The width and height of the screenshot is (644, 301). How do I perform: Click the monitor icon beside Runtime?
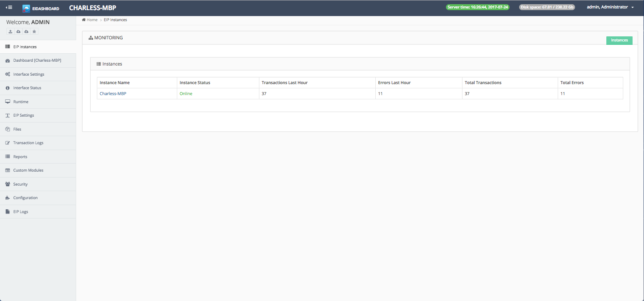click(x=8, y=102)
